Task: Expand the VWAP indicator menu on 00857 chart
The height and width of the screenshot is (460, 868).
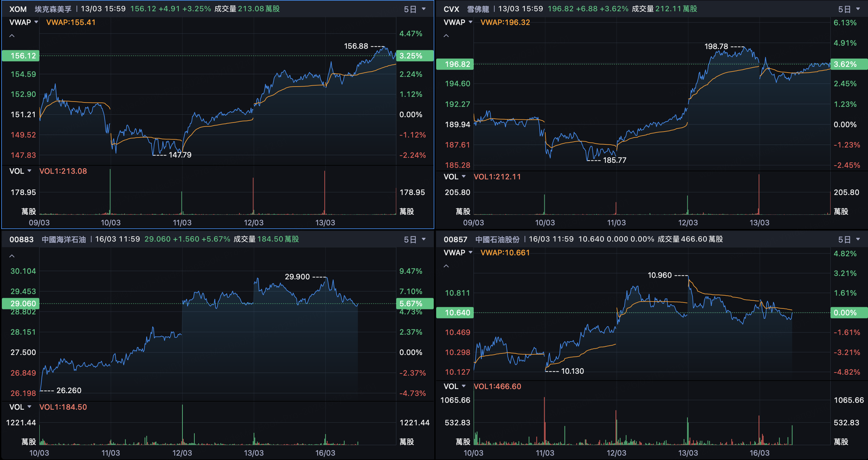Action: coord(458,252)
